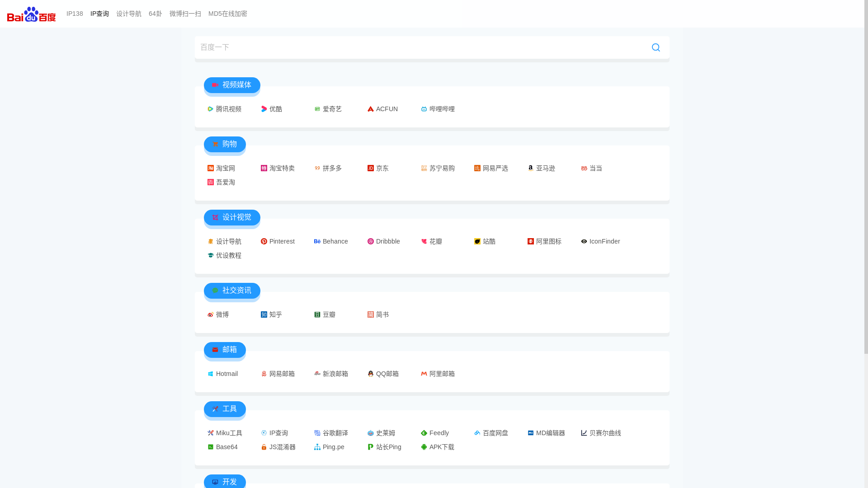Open the 站酷 link

(485, 241)
